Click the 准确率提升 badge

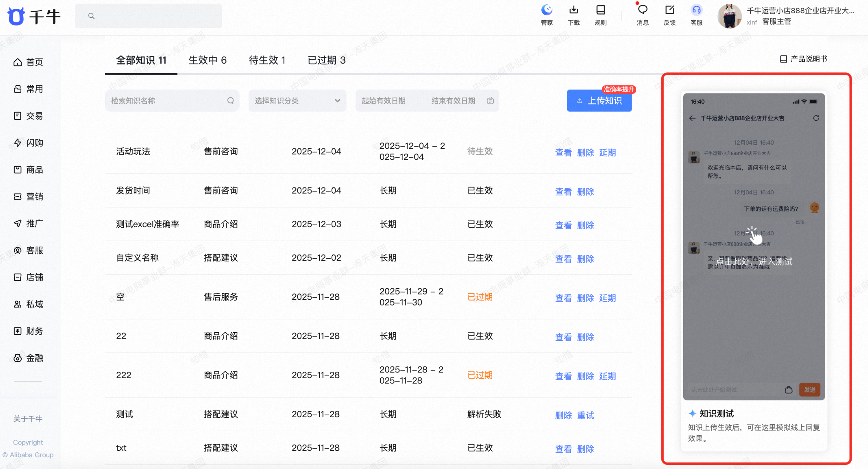click(x=619, y=89)
